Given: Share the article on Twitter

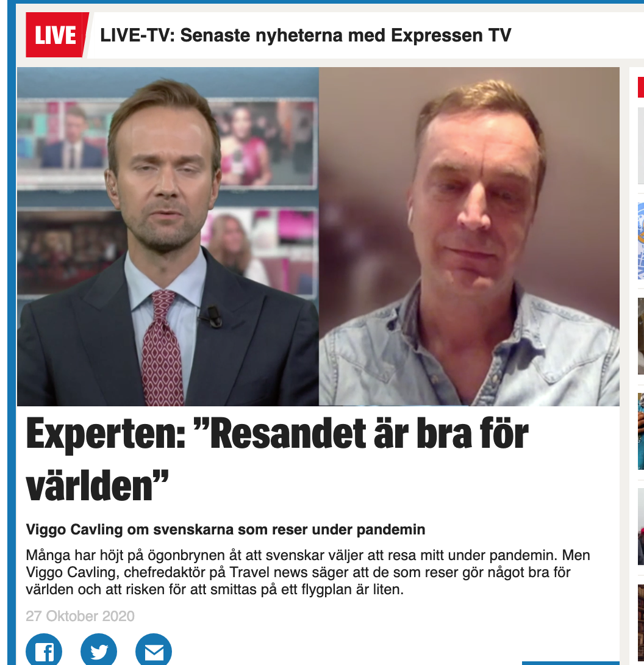Looking at the screenshot, I should (99, 650).
